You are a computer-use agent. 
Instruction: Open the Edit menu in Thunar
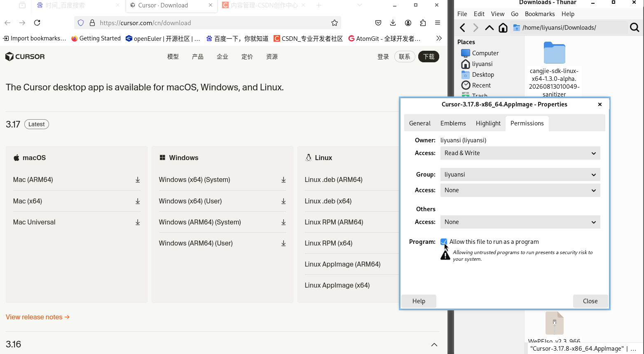(x=479, y=14)
